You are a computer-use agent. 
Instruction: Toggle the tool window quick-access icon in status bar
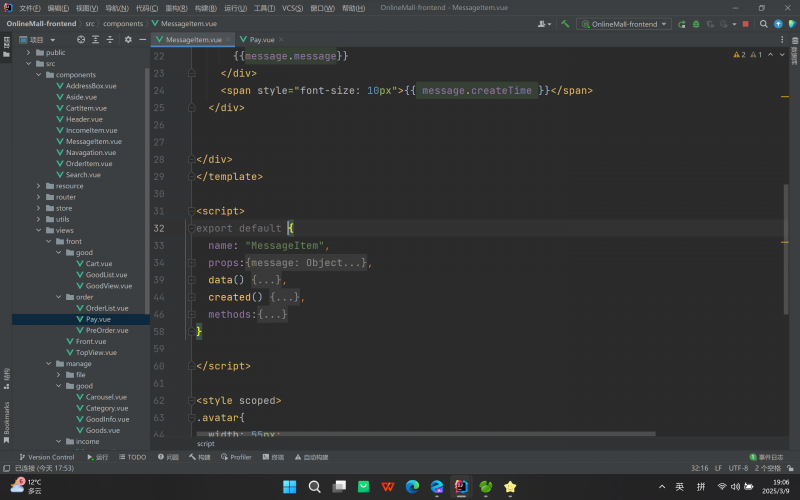tap(6, 468)
